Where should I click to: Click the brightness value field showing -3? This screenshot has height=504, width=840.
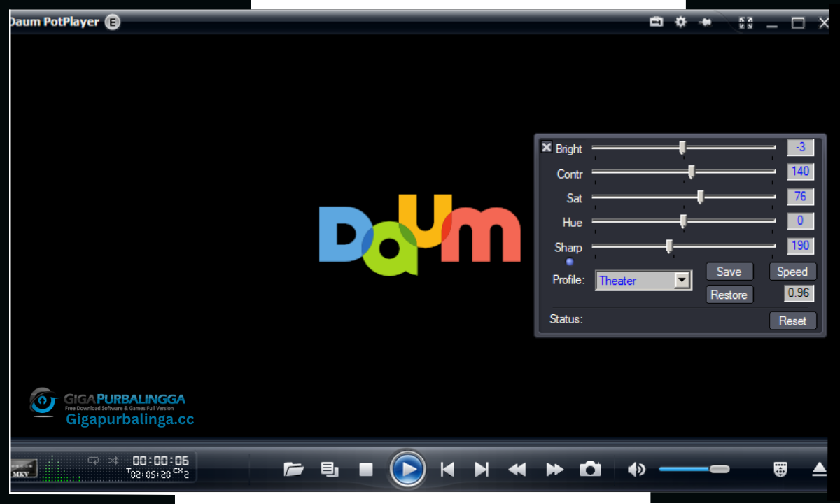(801, 147)
